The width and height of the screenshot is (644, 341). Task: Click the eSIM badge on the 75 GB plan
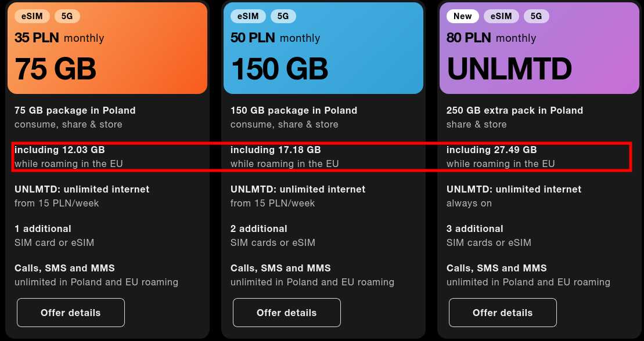32,16
